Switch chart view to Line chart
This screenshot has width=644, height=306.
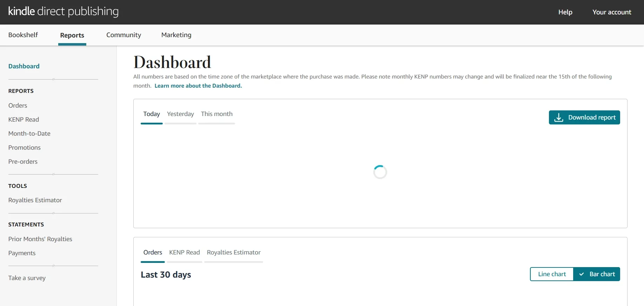(x=552, y=274)
